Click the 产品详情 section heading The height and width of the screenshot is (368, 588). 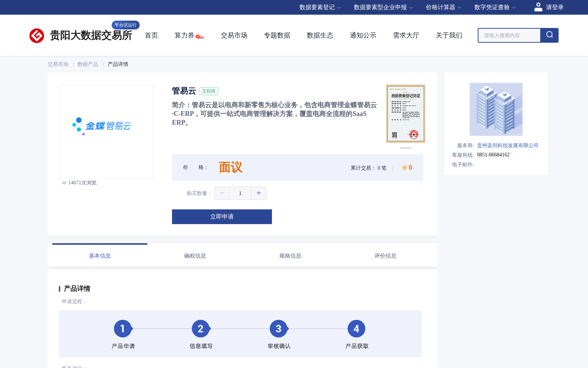[77, 289]
